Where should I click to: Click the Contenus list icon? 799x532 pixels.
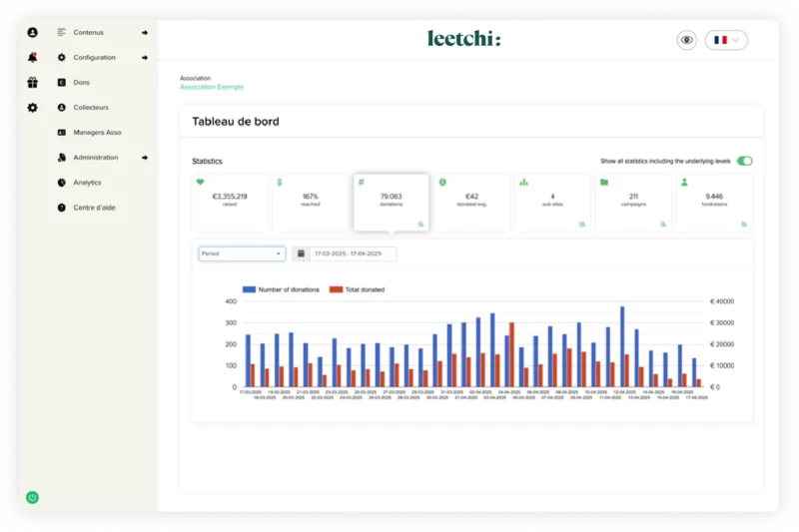62,32
